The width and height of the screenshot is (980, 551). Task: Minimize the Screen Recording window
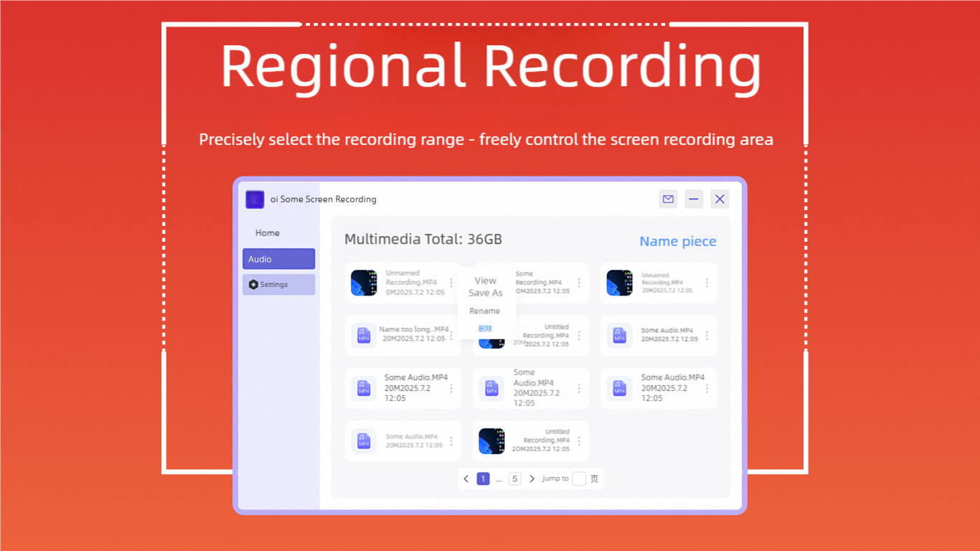(x=694, y=199)
